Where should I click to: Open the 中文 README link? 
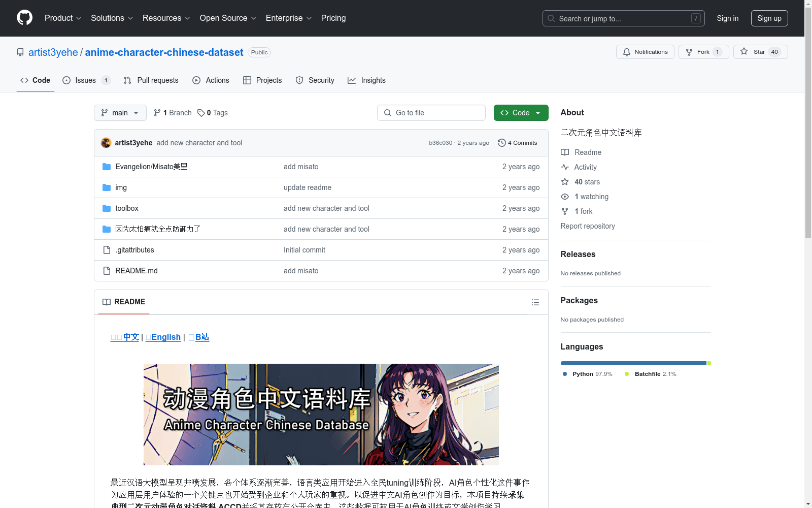pos(125,337)
